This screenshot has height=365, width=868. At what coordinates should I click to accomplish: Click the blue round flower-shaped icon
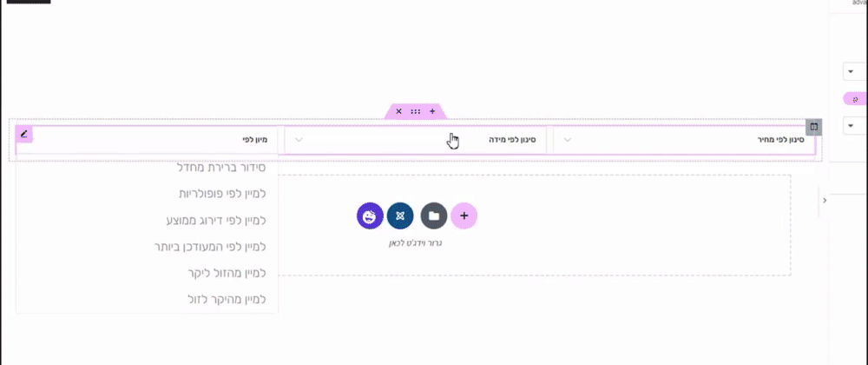click(x=400, y=216)
